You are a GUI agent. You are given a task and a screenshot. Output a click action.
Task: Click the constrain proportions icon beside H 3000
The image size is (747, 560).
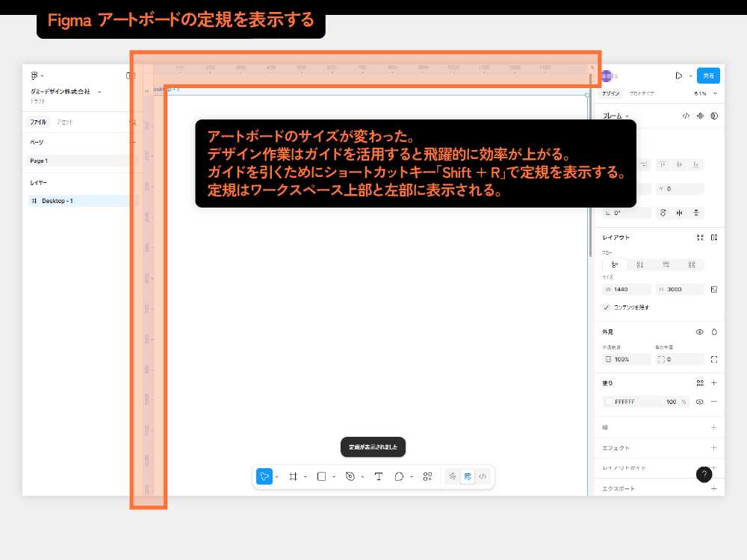coord(714,289)
